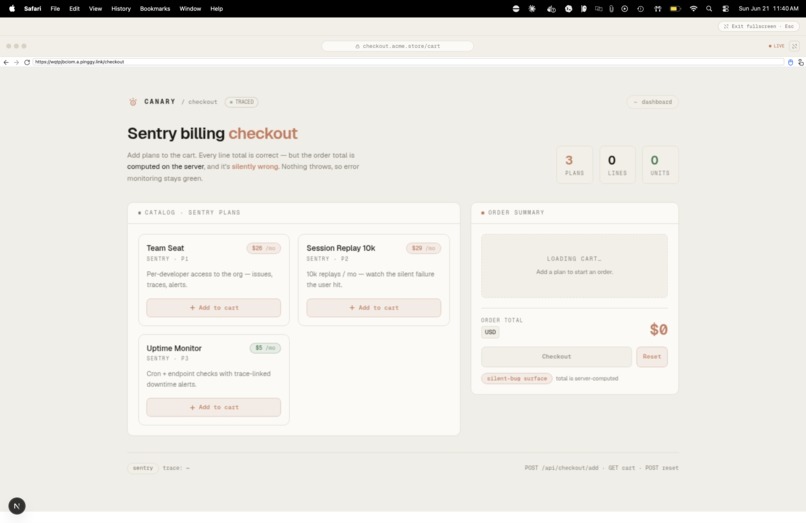Click the 0 UNITS stat card
The width and height of the screenshot is (806, 523).
coord(660,165)
